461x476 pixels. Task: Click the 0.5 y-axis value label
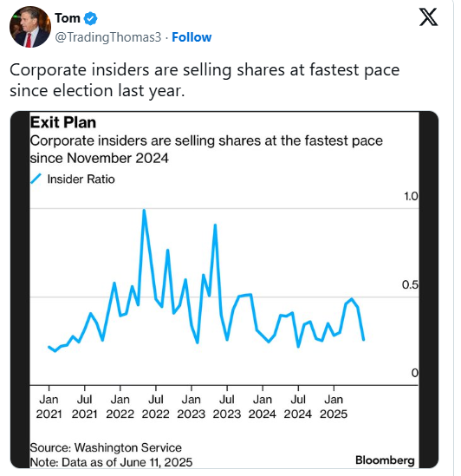(410, 284)
